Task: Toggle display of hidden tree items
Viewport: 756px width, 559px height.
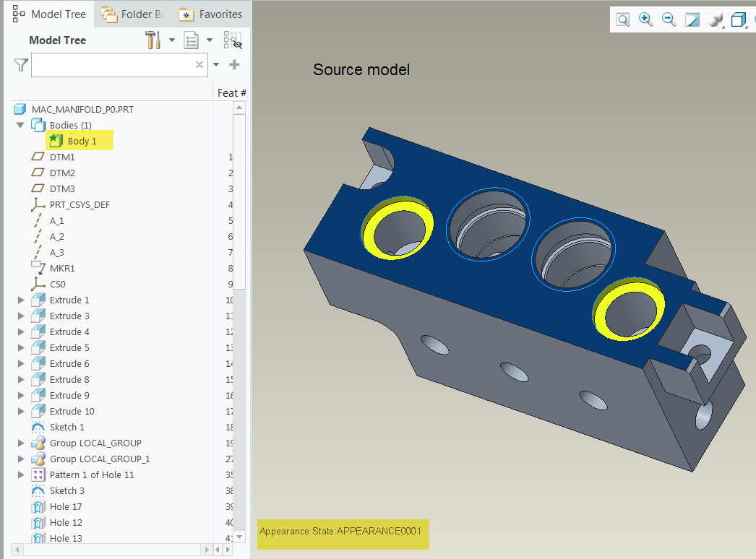Action: pyautogui.click(x=233, y=40)
